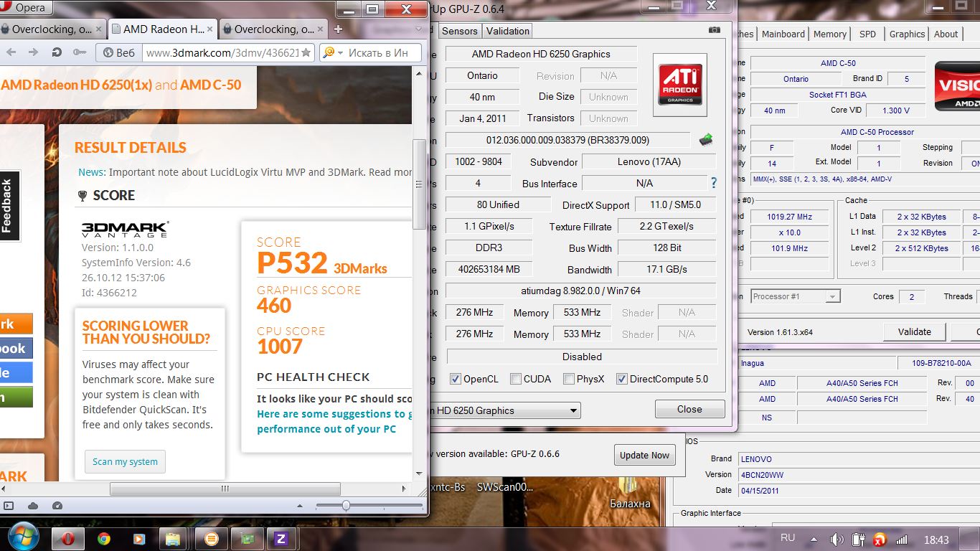Switch to CPU-Z SPD tab
Screen dimensions: 980x551
tap(867, 34)
